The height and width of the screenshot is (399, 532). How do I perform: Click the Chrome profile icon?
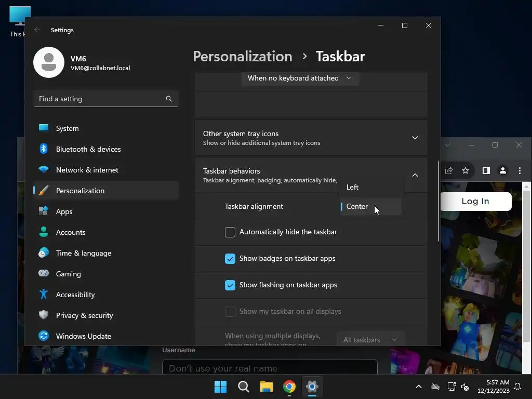coord(503,170)
